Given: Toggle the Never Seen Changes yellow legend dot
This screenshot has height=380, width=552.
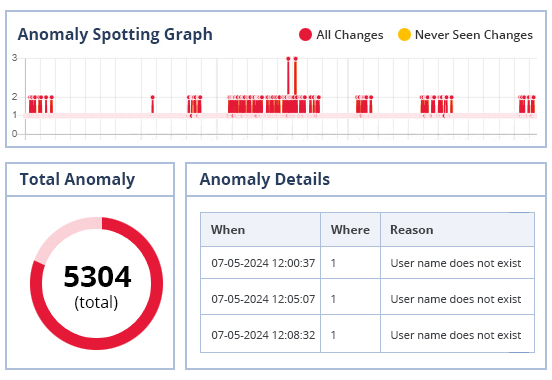Looking at the screenshot, I should 404,35.
